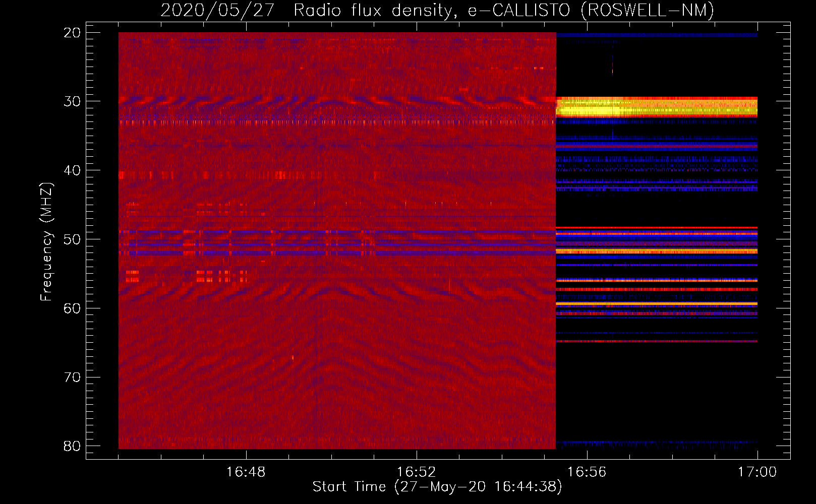Screen dimensions: 816x504
Task: Click the 17:00 time tick label
Action: point(757,472)
